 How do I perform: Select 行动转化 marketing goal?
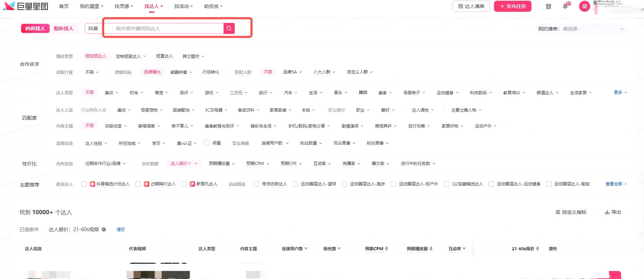211,72
